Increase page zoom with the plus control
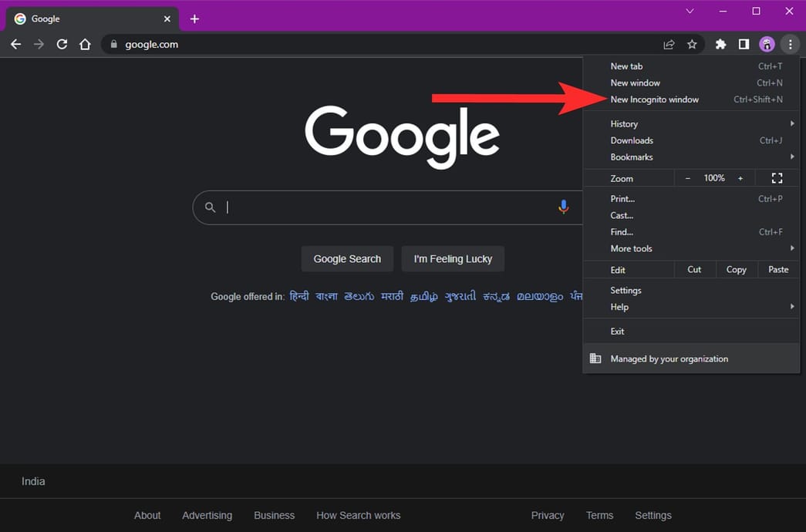Viewport: 806px width, 532px height. coord(741,178)
